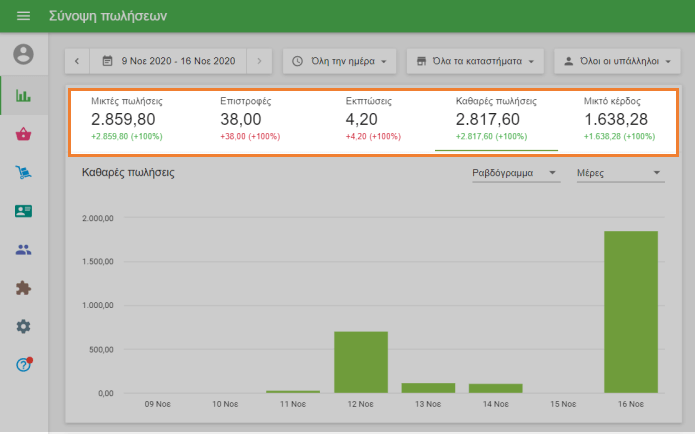Open the settings gear icon
695x434 pixels.
[x=23, y=326]
